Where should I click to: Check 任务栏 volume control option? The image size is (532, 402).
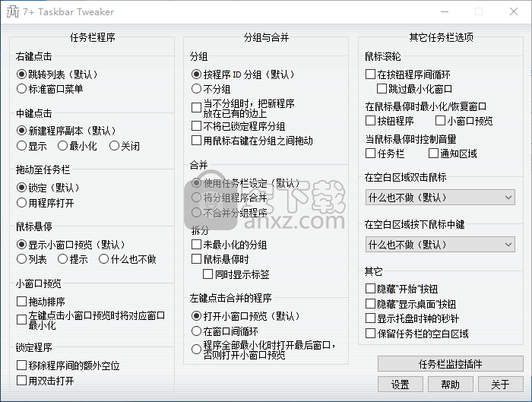click(x=385, y=154)
